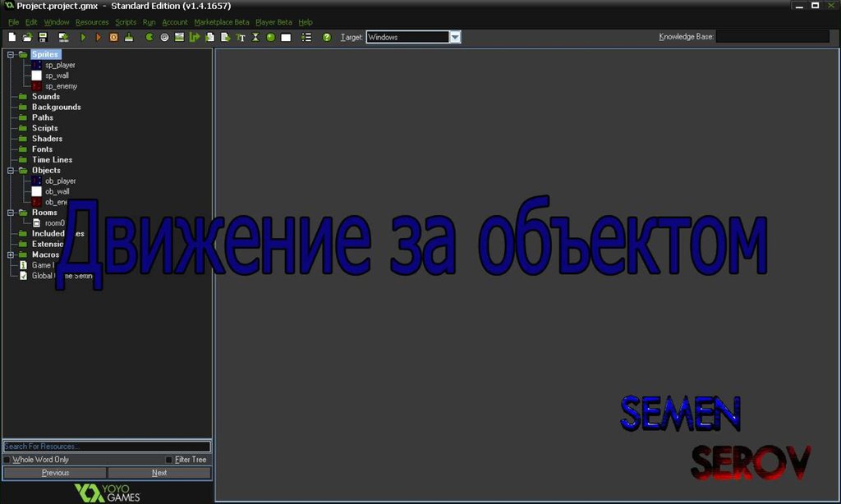Open an existing project via the folder icon
The height and width of the screenshot is (504, 841).
(x=27, y=37)
